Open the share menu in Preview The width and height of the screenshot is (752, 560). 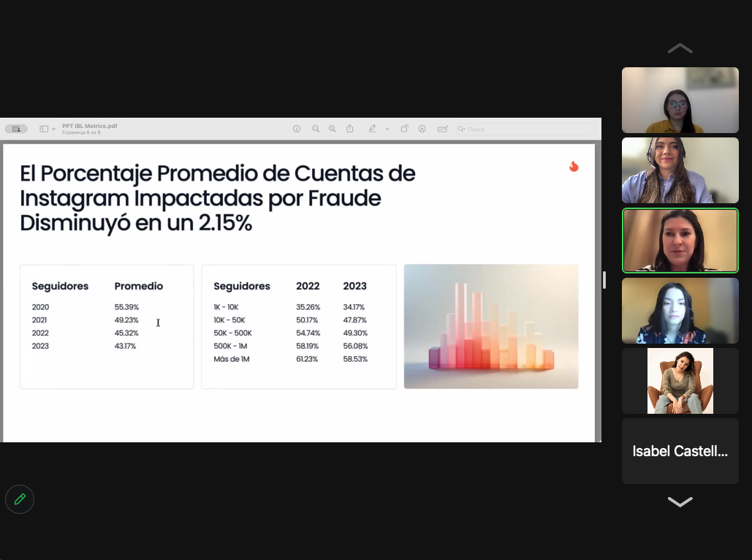pos(350,129)
